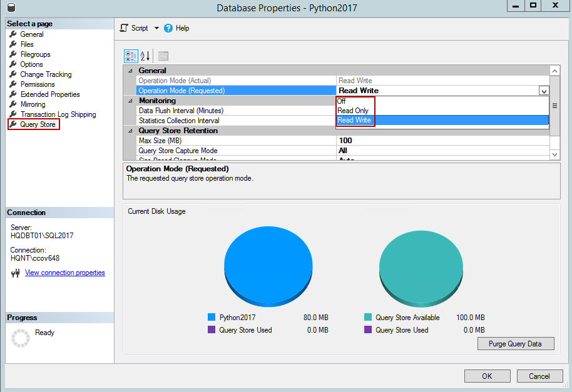Select Off in operation mode list

pos(342,101)
